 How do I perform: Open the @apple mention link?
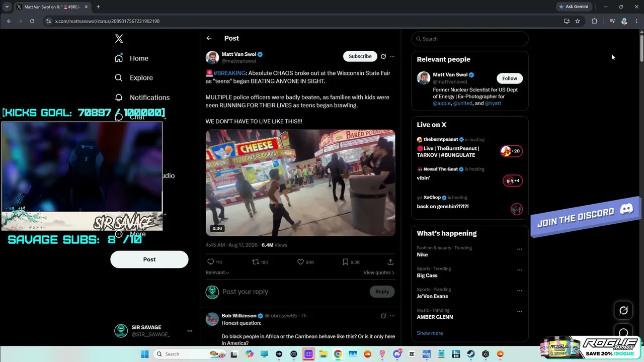point(442,103)
